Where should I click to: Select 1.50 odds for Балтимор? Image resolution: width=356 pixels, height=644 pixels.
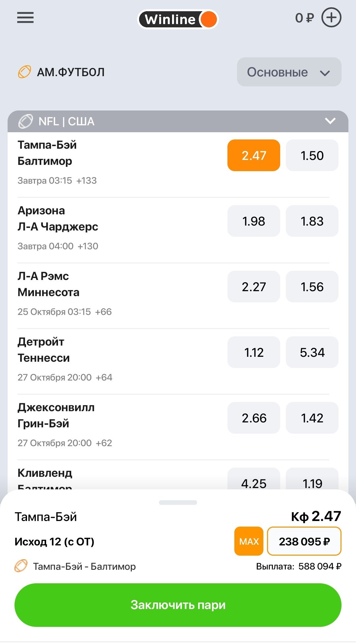[312, 155]
